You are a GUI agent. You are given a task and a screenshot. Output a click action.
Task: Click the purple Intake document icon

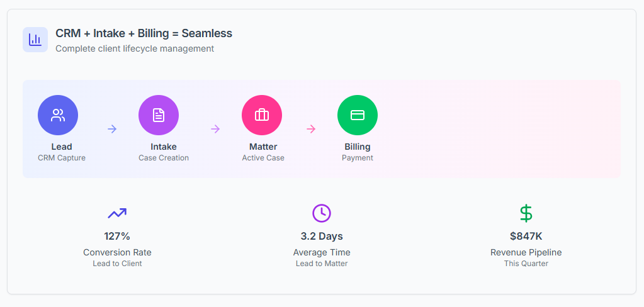(x=159, y=115)
